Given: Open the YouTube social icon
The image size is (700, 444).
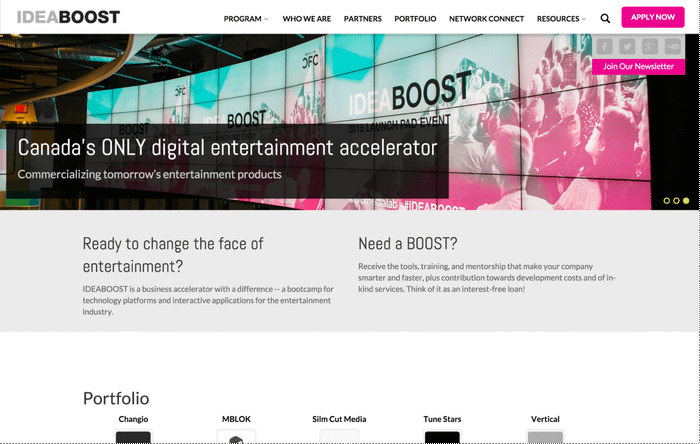Looking at the screenshot, I should coord(672,46).
